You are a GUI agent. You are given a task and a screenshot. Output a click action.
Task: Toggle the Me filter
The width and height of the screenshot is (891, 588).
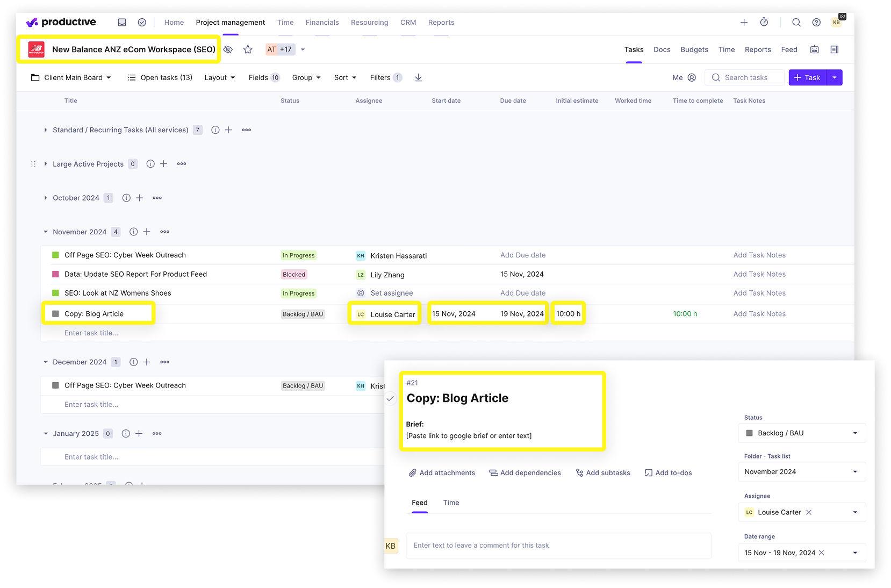(x=684, y=77)
